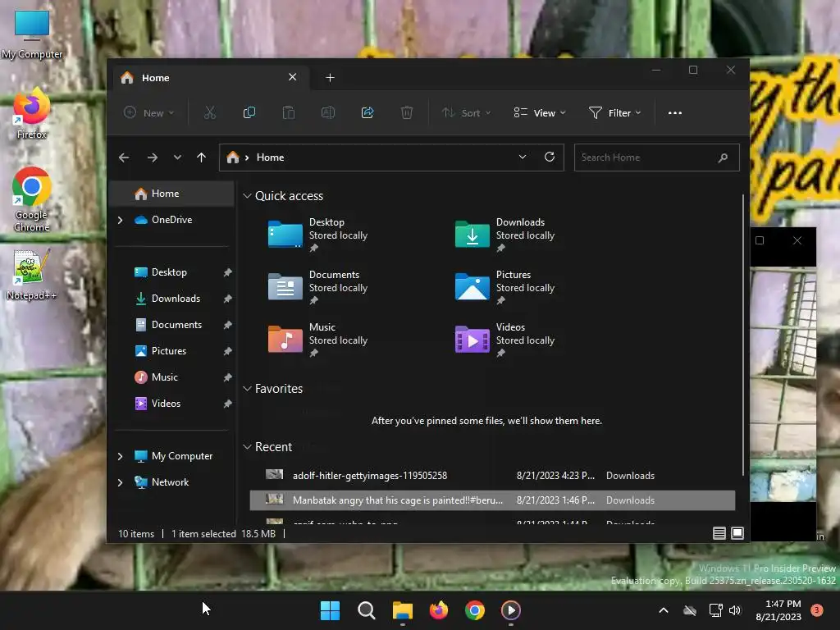Image resolution: width=840 pixels, height=630 pixels.
Task: Open the Music folder in Quick access
Action: tap(318, 340)
